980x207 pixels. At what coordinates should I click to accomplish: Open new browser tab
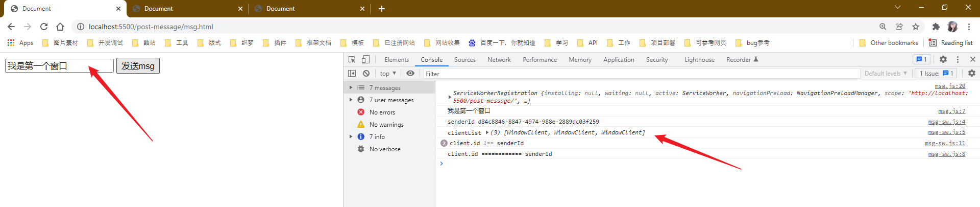coord(382,9)
